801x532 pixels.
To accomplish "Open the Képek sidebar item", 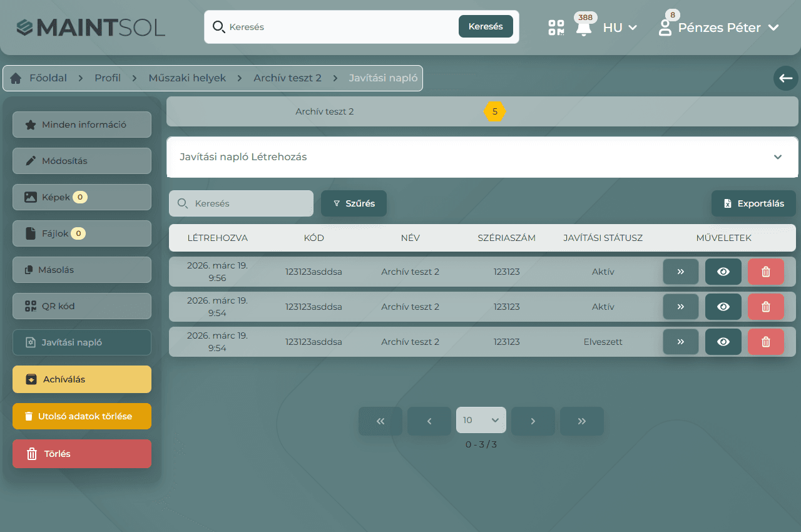I will (82, 197).
